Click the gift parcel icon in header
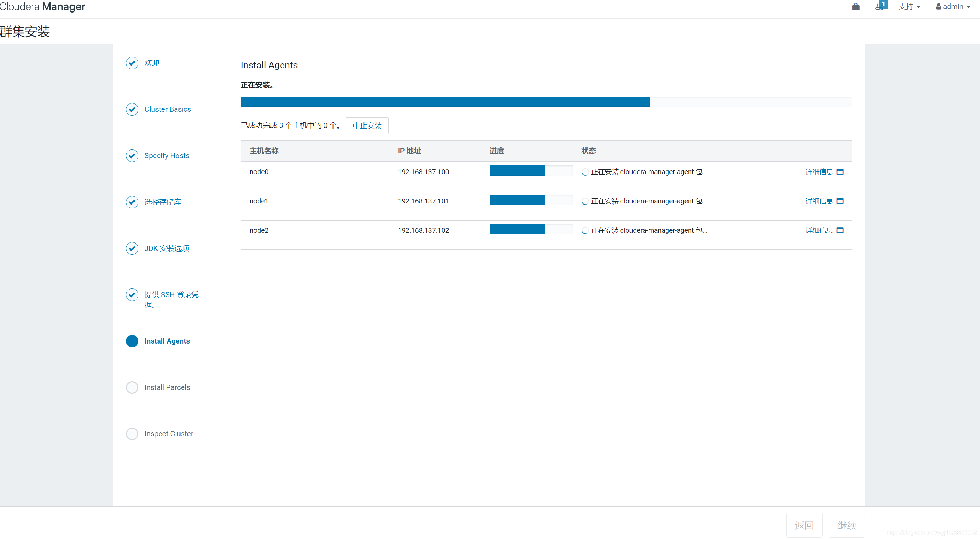 pyautogui.click(x=856, y=7)
